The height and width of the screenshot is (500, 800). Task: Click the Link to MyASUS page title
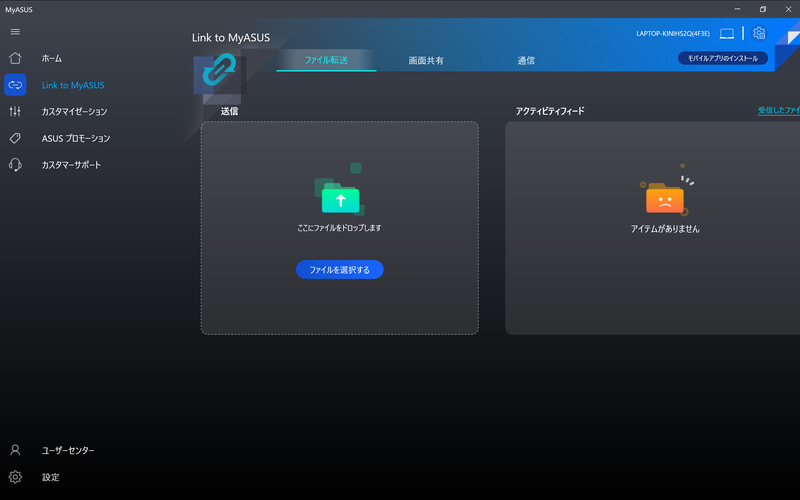point(231,38)
